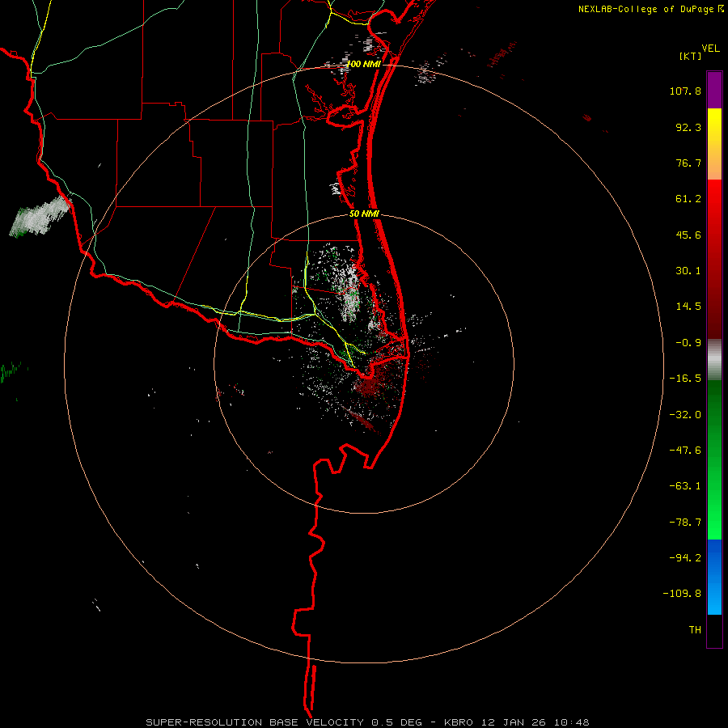The image size is (728, 728).
Task: Click the -63.1 legend value
Action: [x=685, y=486]
